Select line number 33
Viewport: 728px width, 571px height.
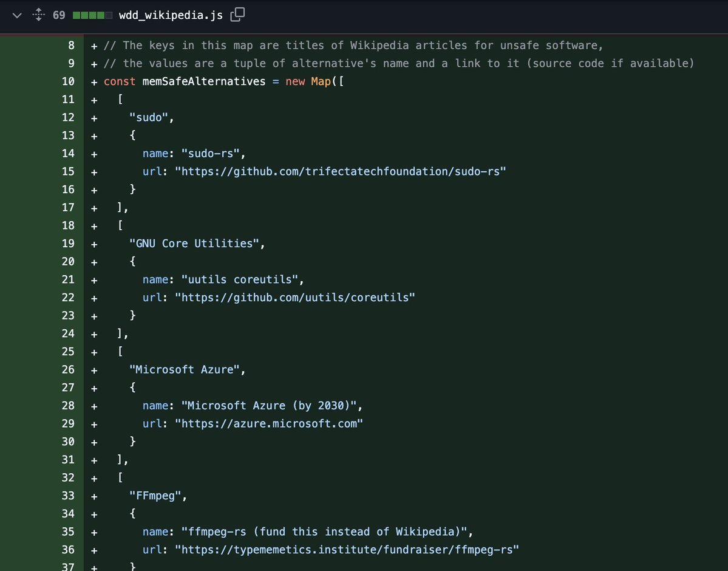click(68, 496)
